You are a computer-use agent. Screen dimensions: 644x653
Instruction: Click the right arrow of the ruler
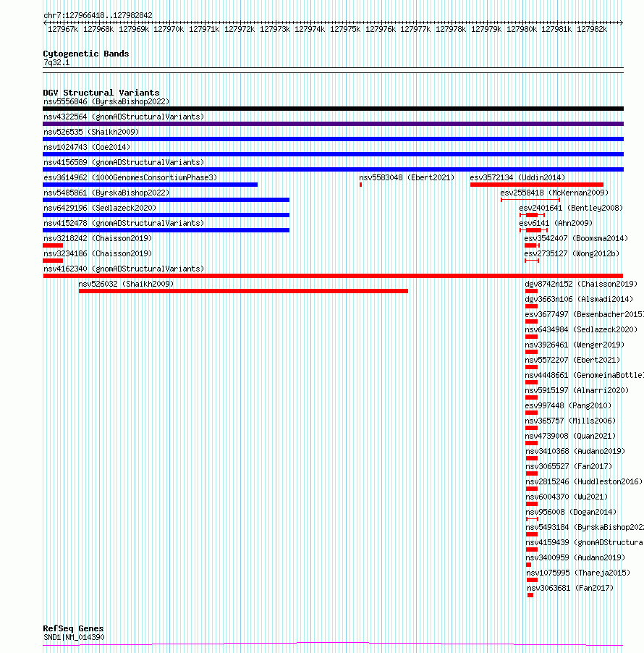(621, 22)
